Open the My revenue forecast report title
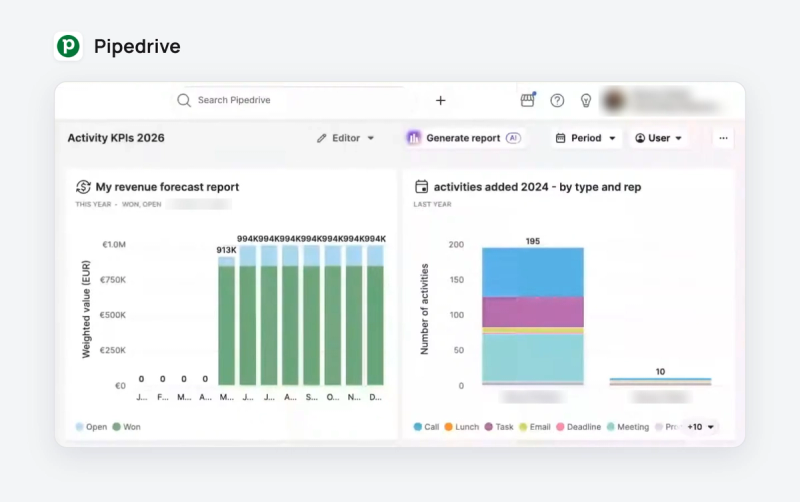Screen dimensions: 800x502 [167, 187]
